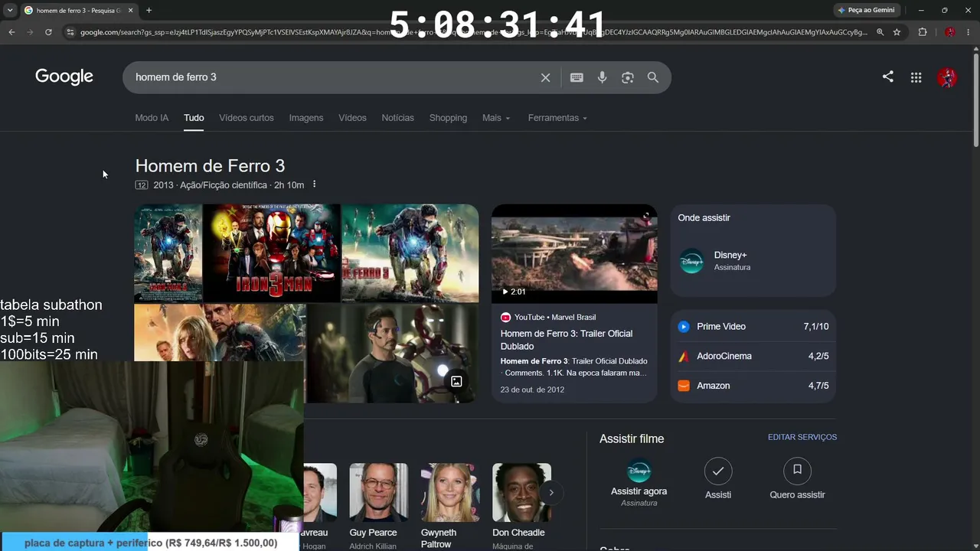The height and width of the screenshot is (551, 980).
Task: Clear the search query with the X
Action: [545, 77]
